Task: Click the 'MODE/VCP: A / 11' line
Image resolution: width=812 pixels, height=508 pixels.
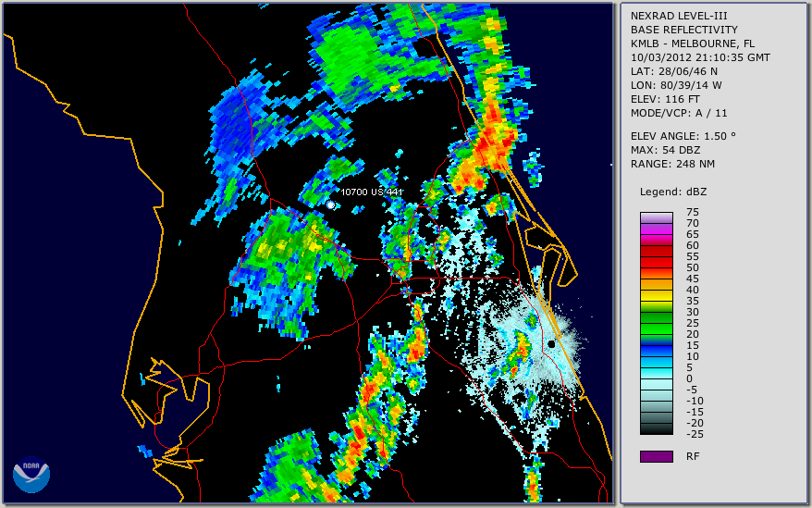Action: point(679,113)
